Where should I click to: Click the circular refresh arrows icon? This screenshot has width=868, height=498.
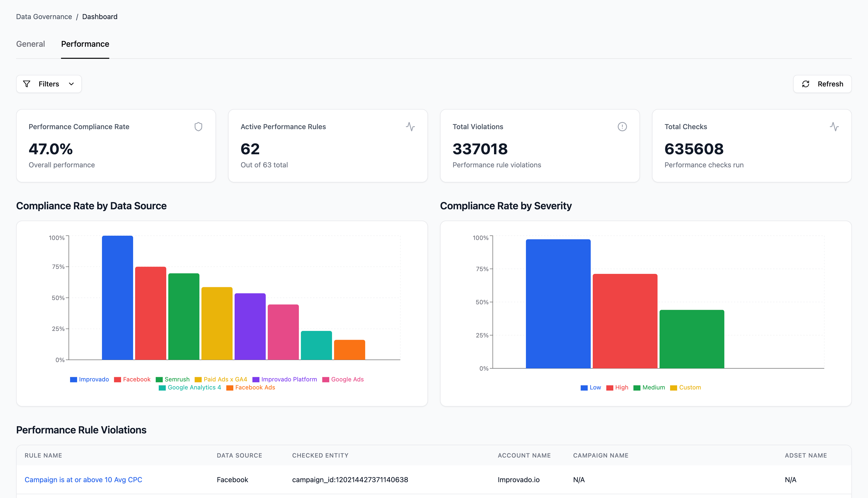coord(806,84)
